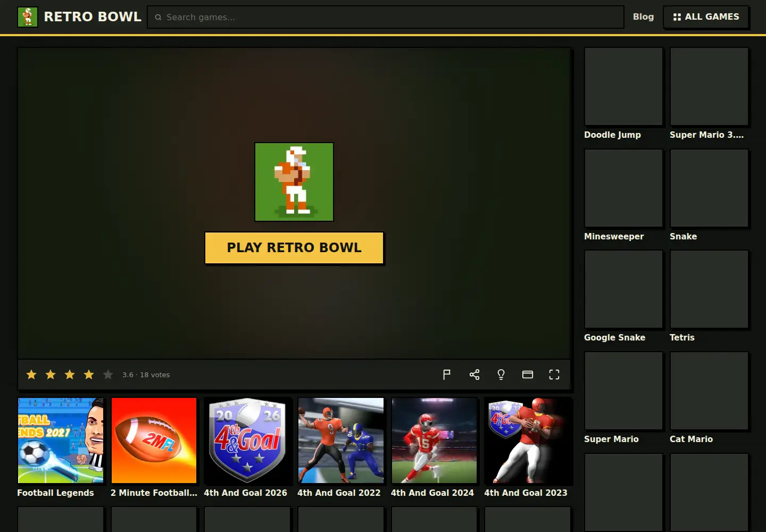This screenshot has height=532, width=766.
Task: Click the Doodle Jump label
Action: point(612,135)
